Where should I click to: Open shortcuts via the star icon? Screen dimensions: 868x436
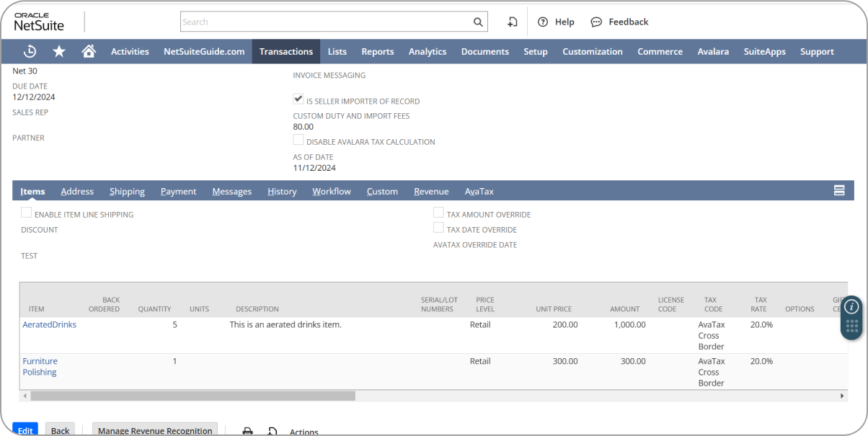tap(58, 51)
